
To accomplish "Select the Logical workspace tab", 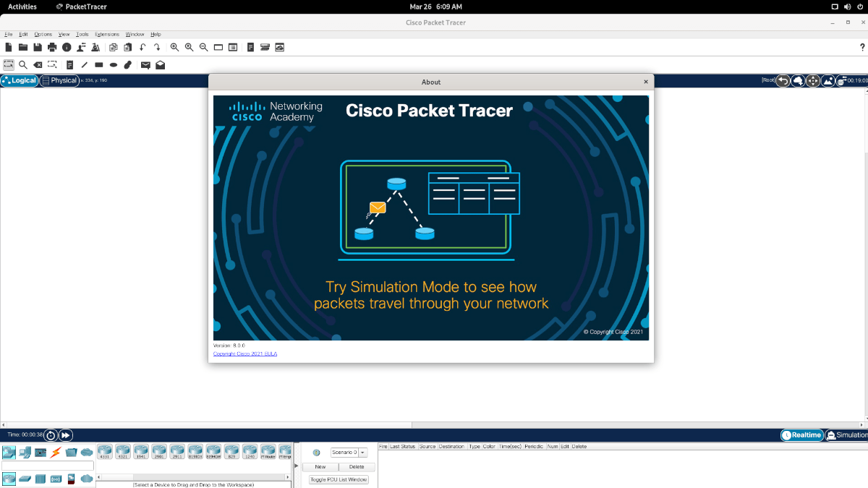I will [x=19, y=80].
